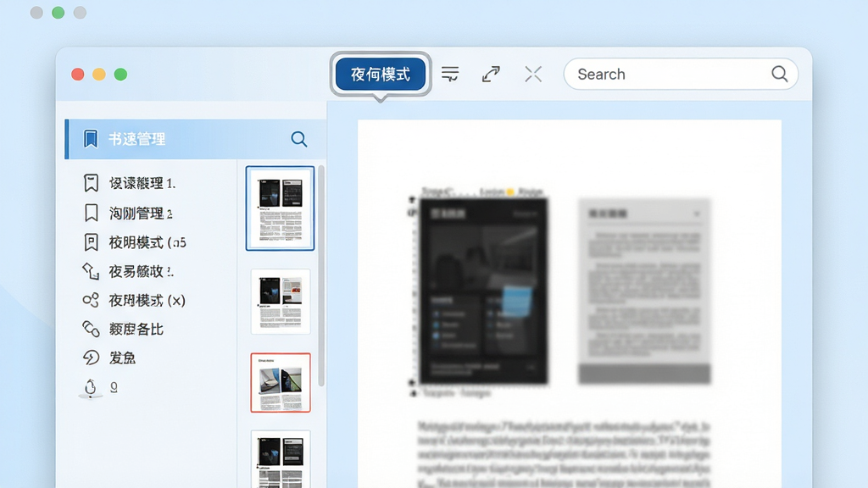Open the text wrap filter icon in toolbar

click(450, 74)
